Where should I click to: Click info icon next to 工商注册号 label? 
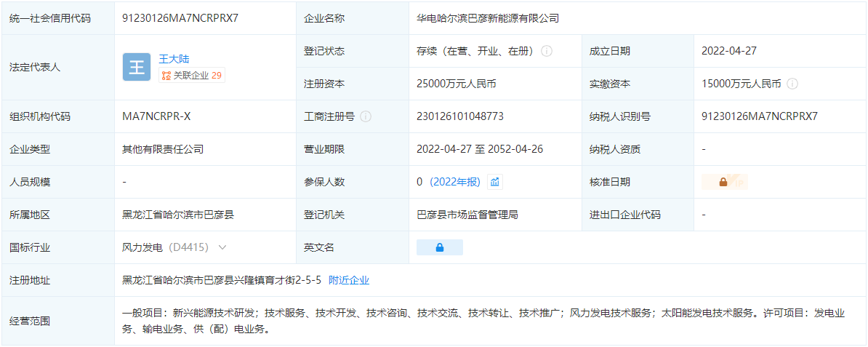pyautogui.click(x=366, y=116)
